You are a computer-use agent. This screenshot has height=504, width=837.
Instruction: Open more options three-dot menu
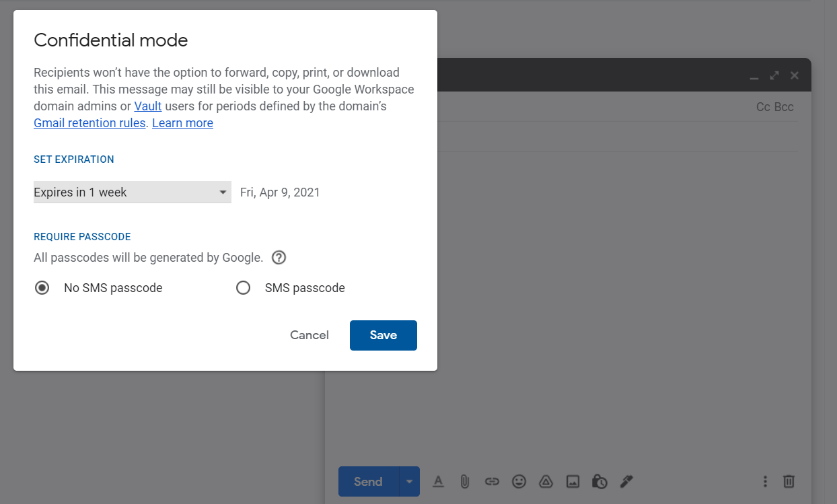765,481
